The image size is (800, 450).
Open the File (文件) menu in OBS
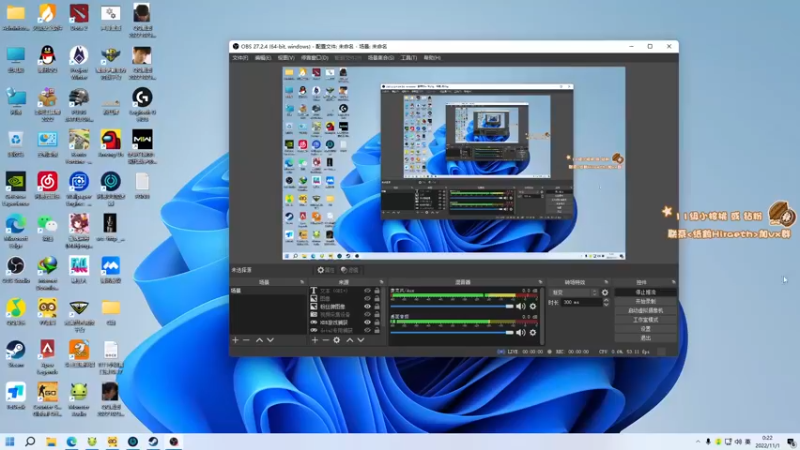240,58
